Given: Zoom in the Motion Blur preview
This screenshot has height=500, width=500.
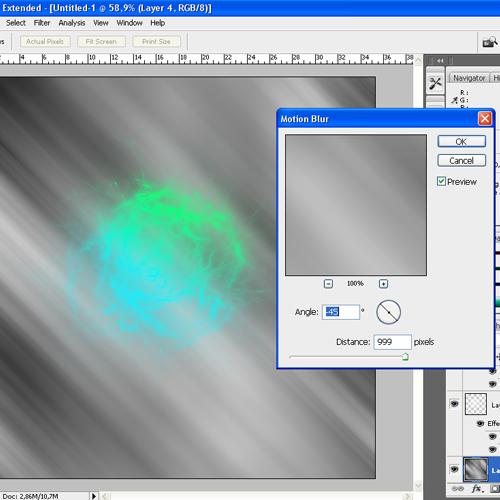Looking at the screenshot, I should (x=383, y=284).
